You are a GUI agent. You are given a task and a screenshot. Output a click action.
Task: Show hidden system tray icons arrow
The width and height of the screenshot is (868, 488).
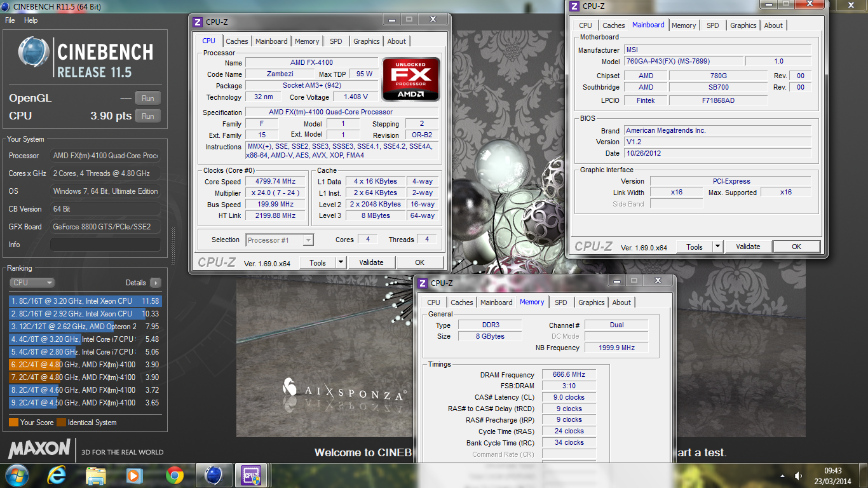[782, 476]
